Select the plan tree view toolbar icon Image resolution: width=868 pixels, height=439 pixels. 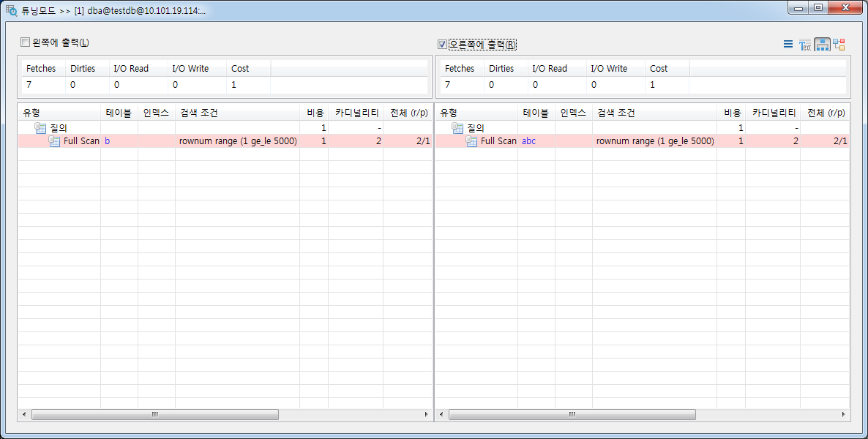(821, 44)
